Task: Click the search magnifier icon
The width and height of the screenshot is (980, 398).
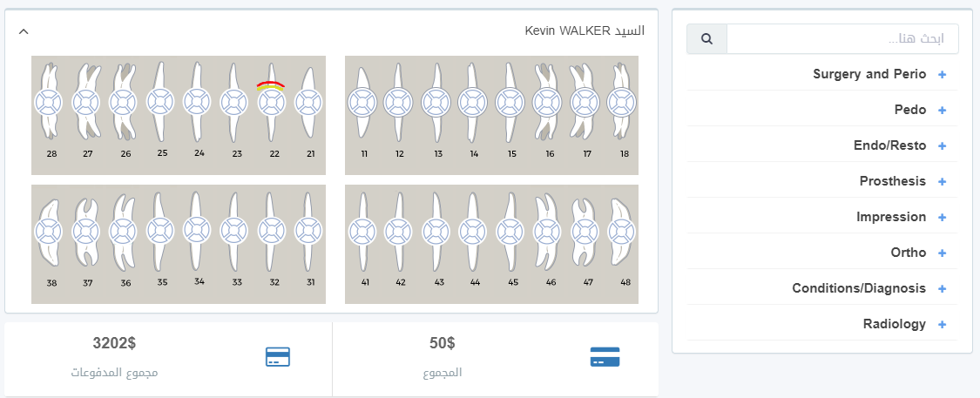Action: (706, 38)
